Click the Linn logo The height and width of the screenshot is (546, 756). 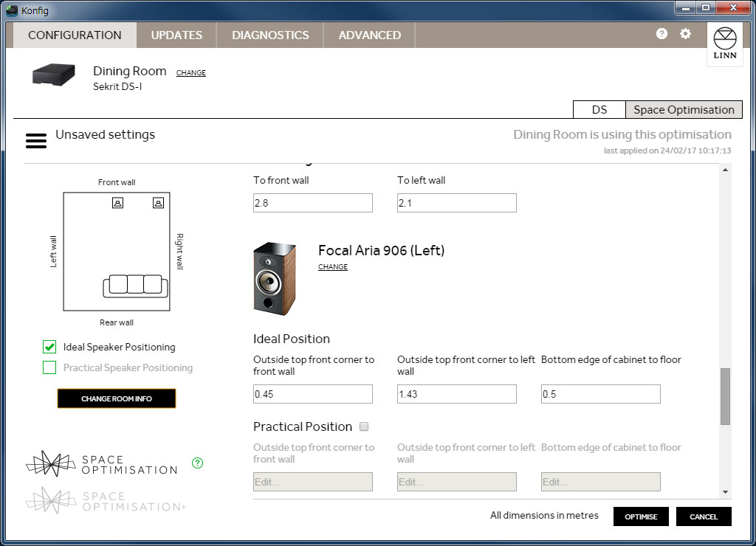point(725,44)
